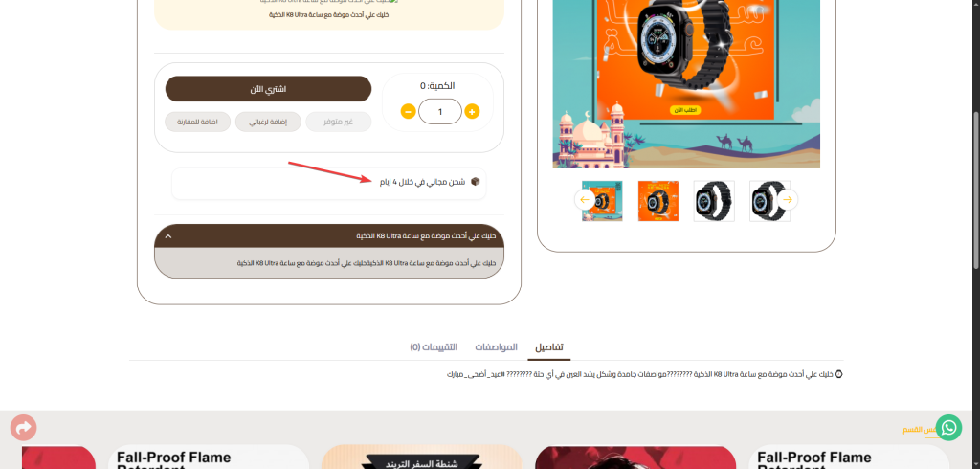Click the package box shipping icon

point(475,181)
